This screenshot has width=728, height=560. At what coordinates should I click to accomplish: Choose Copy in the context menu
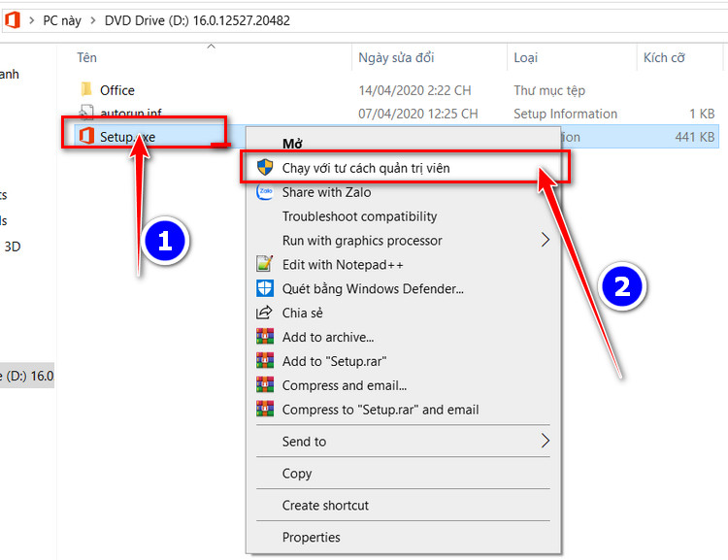pyautogui.click(x=297, y=474)
